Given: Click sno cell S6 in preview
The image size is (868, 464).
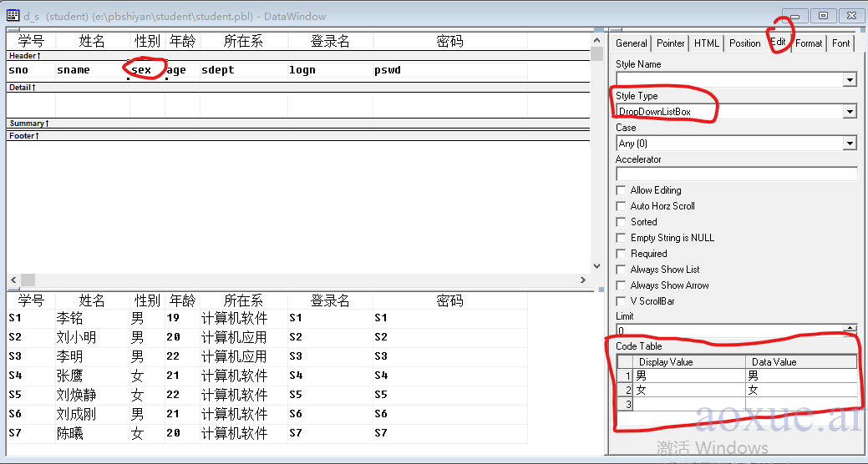Looking at the screenshot, I should click(15, 414).
